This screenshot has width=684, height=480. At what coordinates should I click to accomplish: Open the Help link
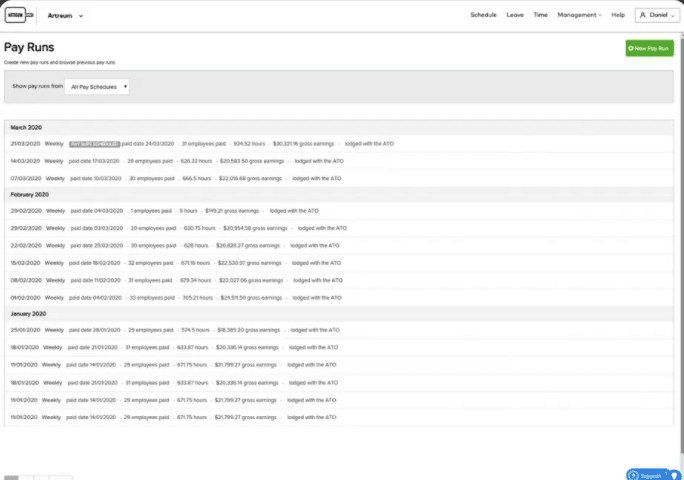point(617,15)
